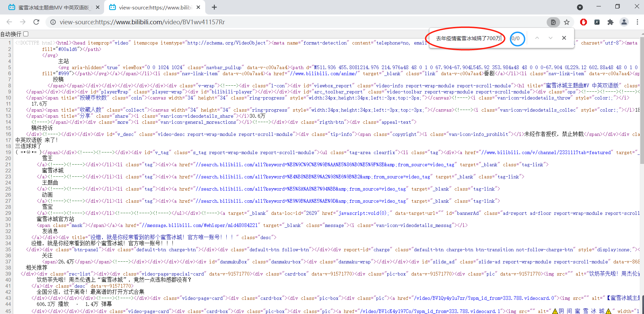The width and height of the screenshot is (644, 314).
Task: Close the find bar
Action: click(x=564, y=38)
